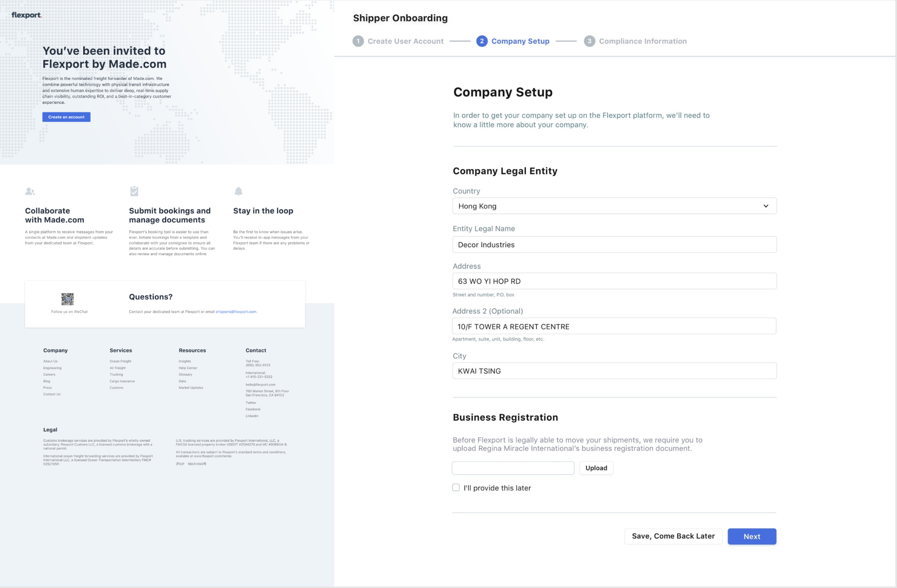Click the Entity Legal Name field
Viewport: 897px width, 588px height.
point(615,245)
